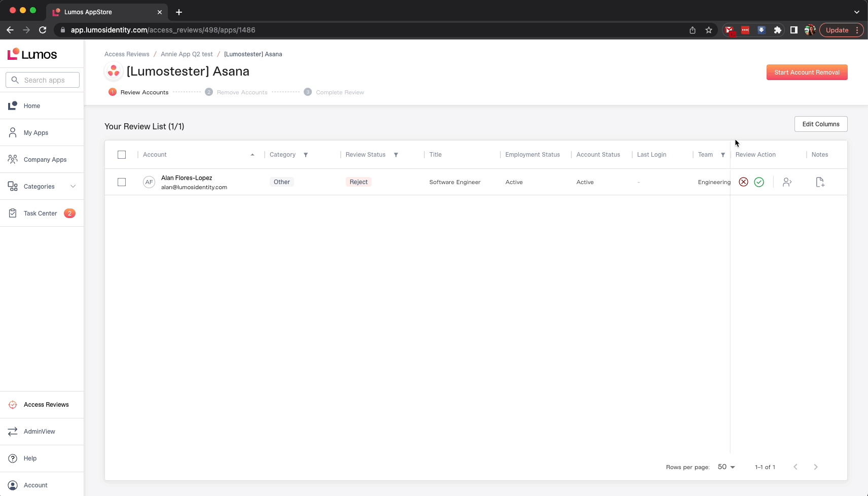Filter by Review Status funnel icon
Image resolution: width=868 pixels, height=496 pixels.
tap(396, 155)
